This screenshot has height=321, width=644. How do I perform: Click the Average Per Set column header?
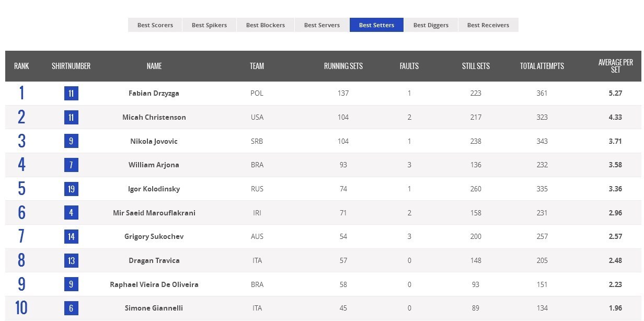point(615,66)
